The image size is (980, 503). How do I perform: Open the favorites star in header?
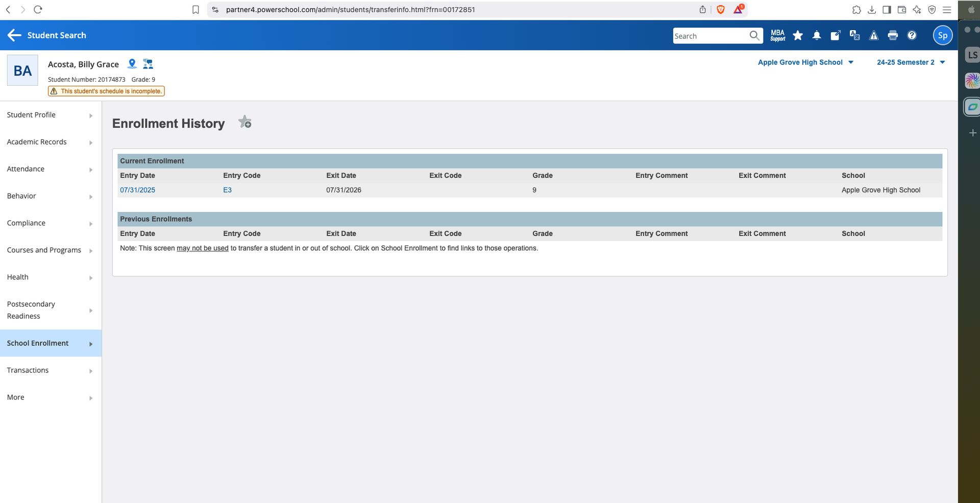pos(798,35)
